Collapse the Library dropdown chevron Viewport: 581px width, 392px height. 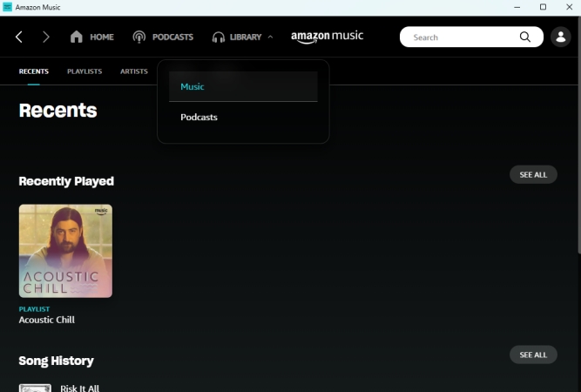[270, 37]
